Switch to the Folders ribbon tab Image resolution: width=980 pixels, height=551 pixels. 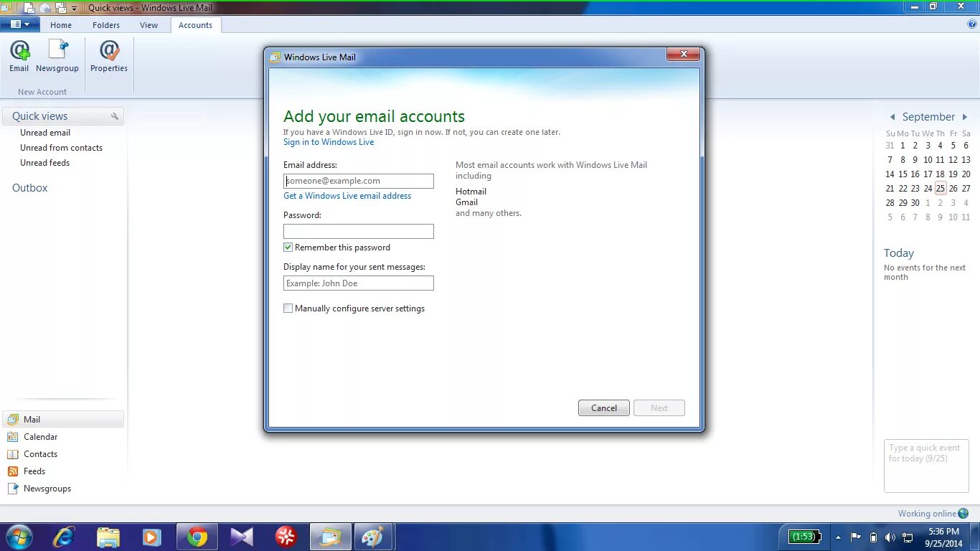106,25
